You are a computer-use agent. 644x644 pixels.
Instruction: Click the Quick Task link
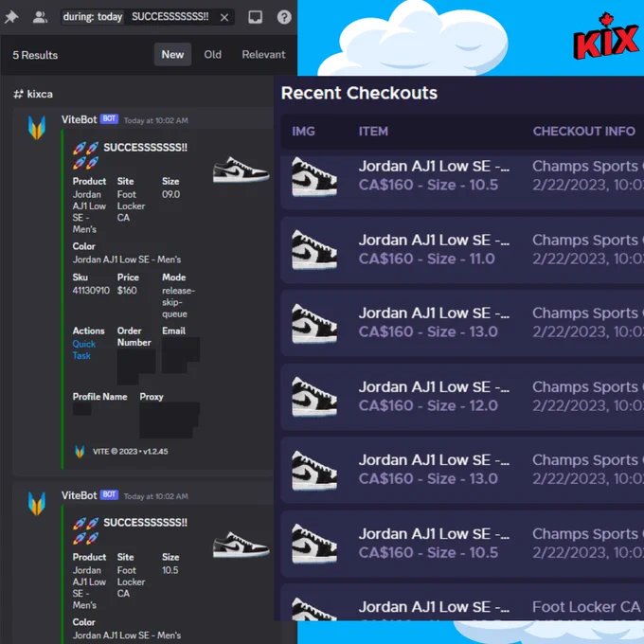pos(83,349)
